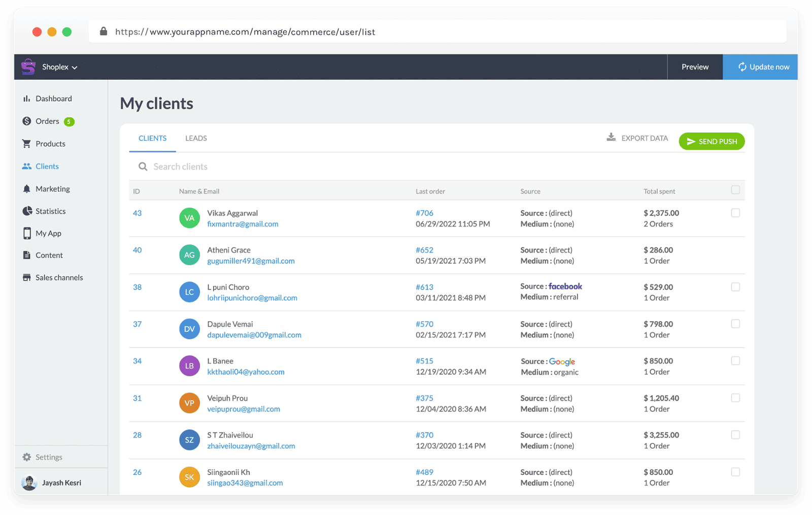This screenshot has height=515, width=812.
Task: Open Marketing via the bell icon
Action: coord(26,188)
